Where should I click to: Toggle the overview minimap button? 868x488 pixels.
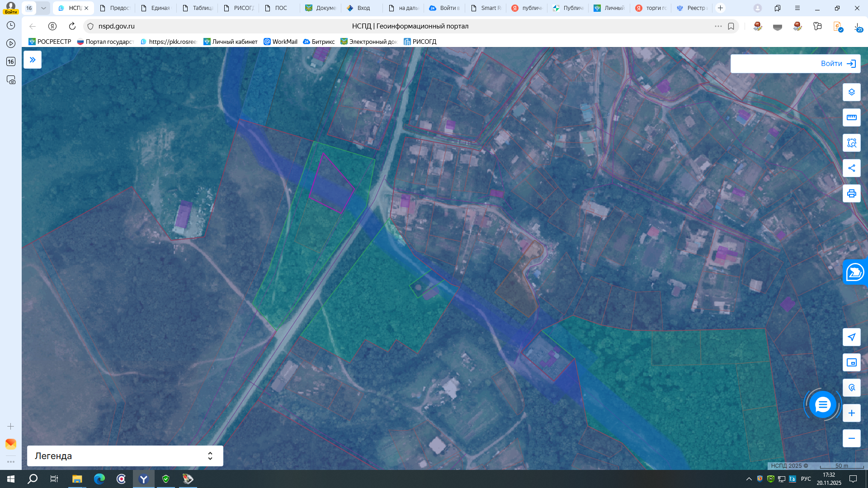coord(851,362)
